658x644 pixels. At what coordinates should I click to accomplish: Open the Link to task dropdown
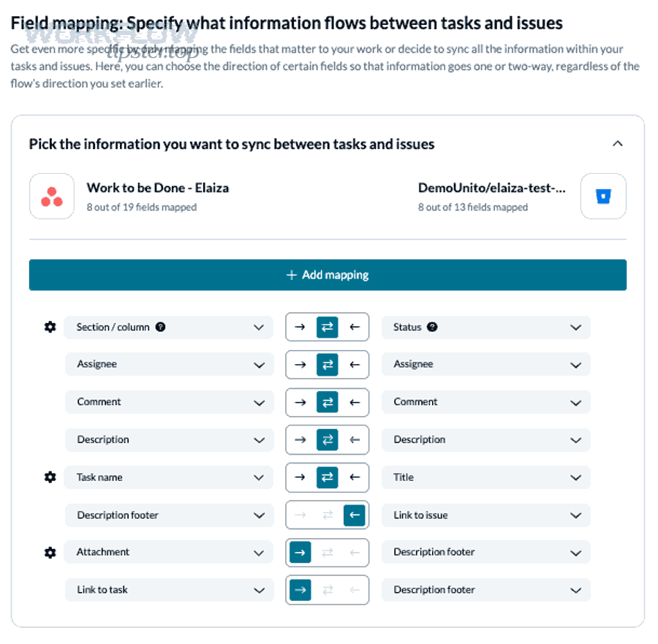click(x=258, y=590)
